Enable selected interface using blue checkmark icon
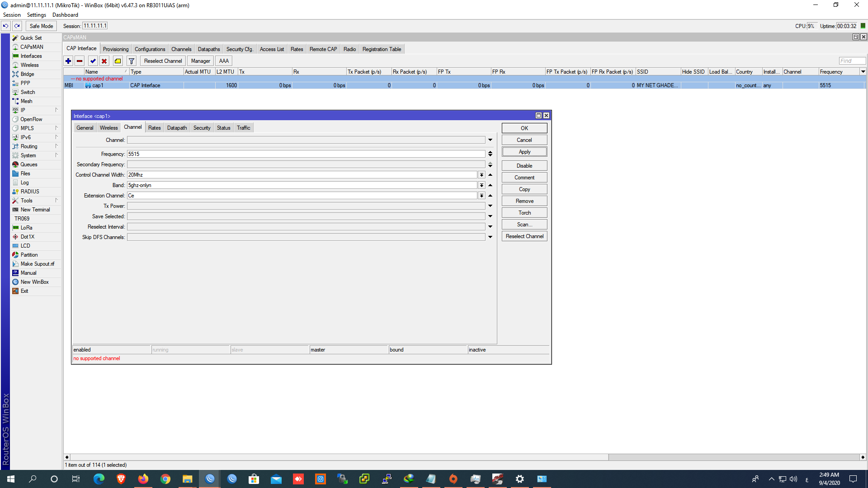Viewport: 868px width, 488px height. point(93,61)
